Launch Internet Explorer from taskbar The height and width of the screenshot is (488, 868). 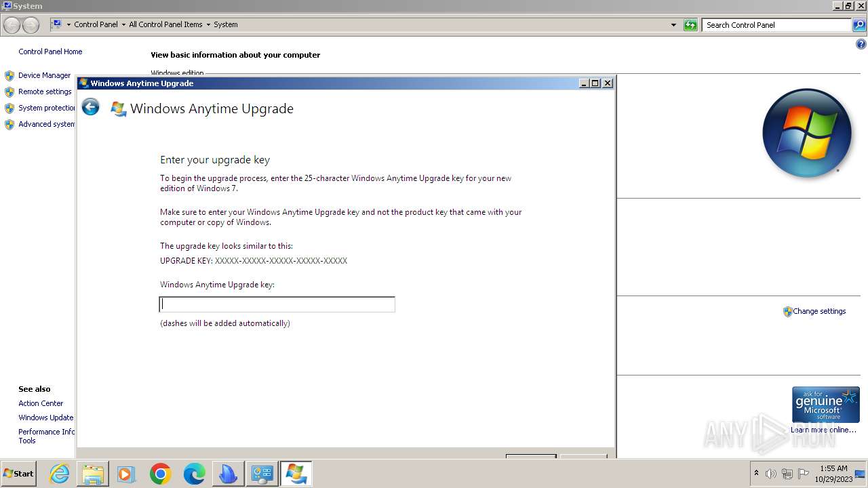60,474
